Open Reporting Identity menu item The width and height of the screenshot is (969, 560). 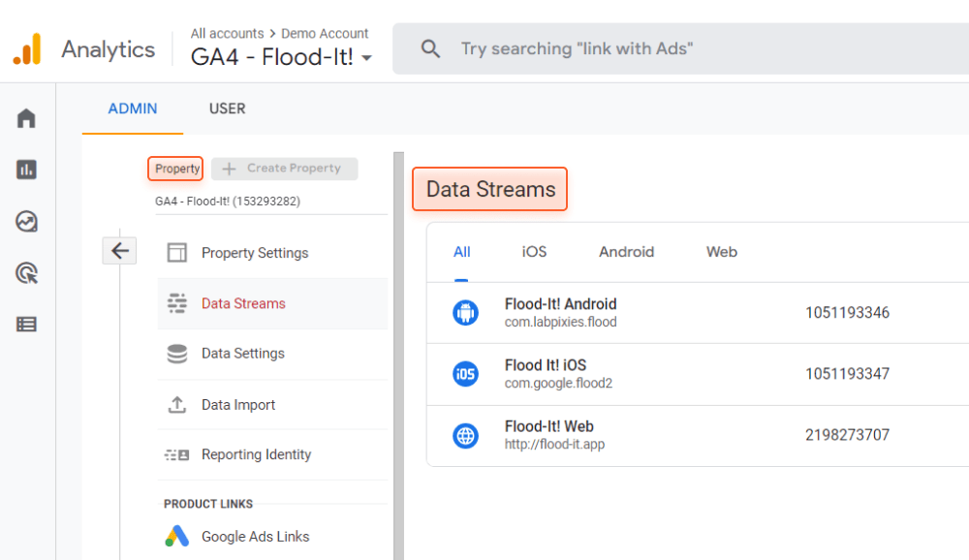click(x=272, y=455)
